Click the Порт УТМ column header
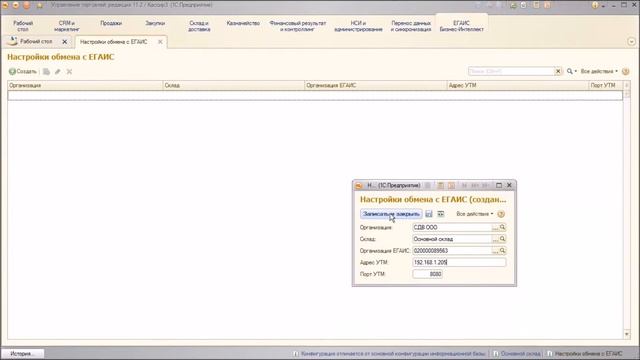Screen dimensions: 640x360 click(606, 85)
